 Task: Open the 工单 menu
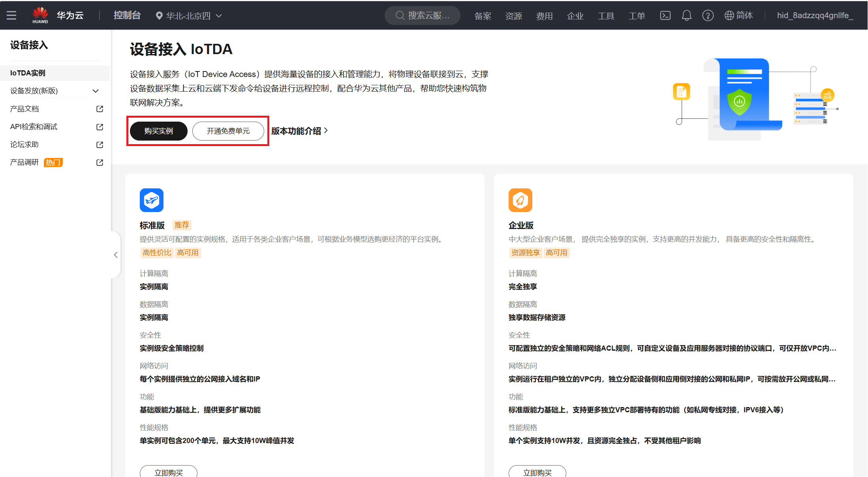(637, 16)
